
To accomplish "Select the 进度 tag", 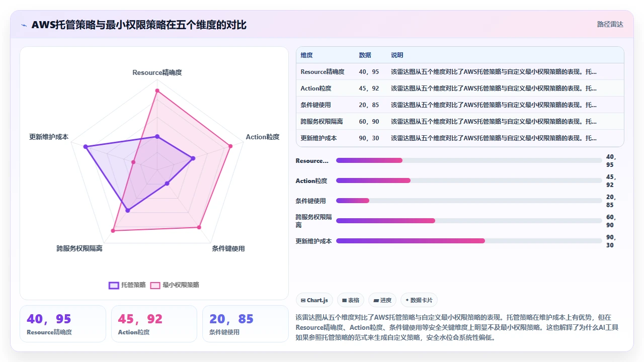I will coord(382,300).
